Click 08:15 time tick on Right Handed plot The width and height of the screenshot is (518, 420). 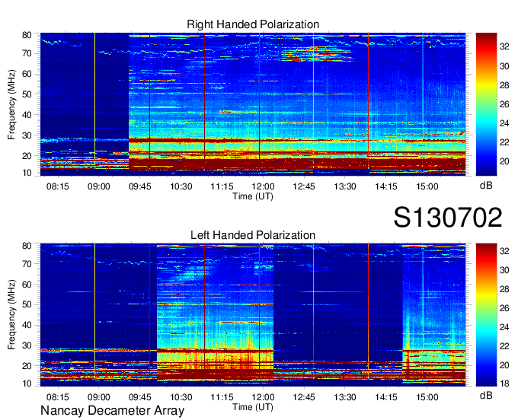click(x=58, y=186)
